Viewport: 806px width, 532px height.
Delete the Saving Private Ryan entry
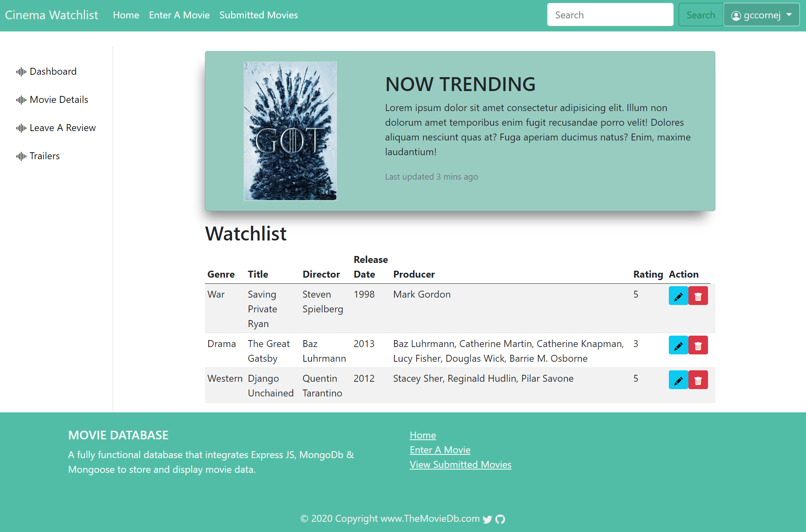(x=698, y=296)
